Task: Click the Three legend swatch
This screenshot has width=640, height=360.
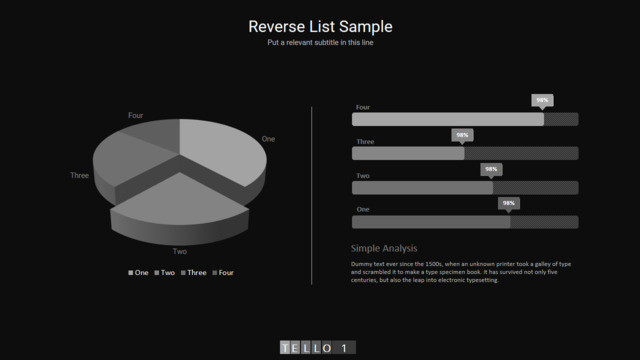Action: click(x=183, y=273)
